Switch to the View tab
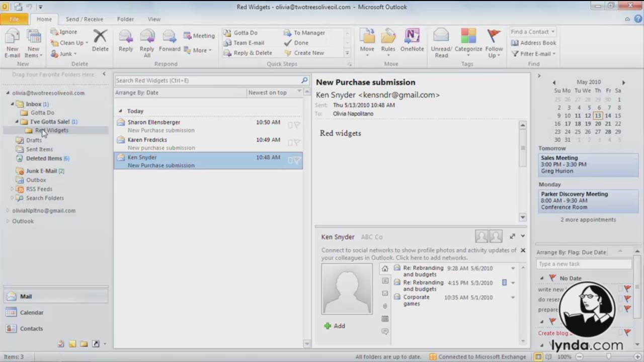This screenshot has width=644, height=362. tap(154, 19)
